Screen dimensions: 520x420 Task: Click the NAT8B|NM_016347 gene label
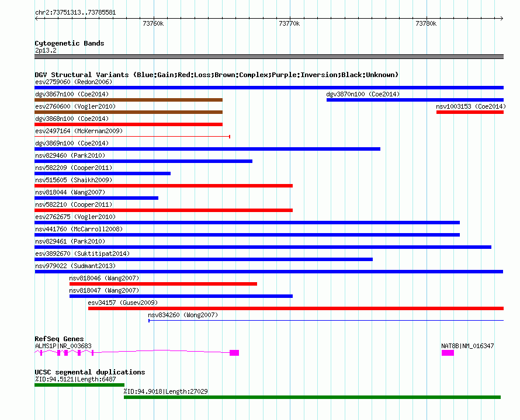(x=467, y=346)
